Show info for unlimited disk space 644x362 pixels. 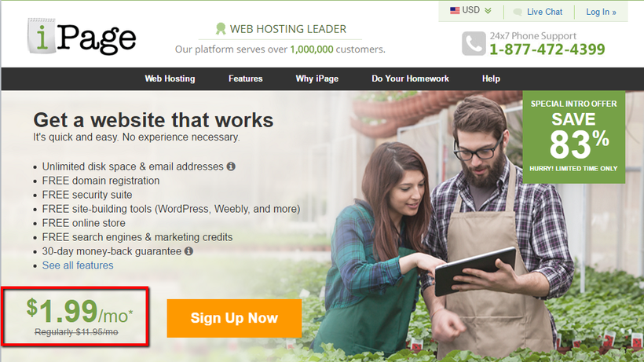(231, 166)
